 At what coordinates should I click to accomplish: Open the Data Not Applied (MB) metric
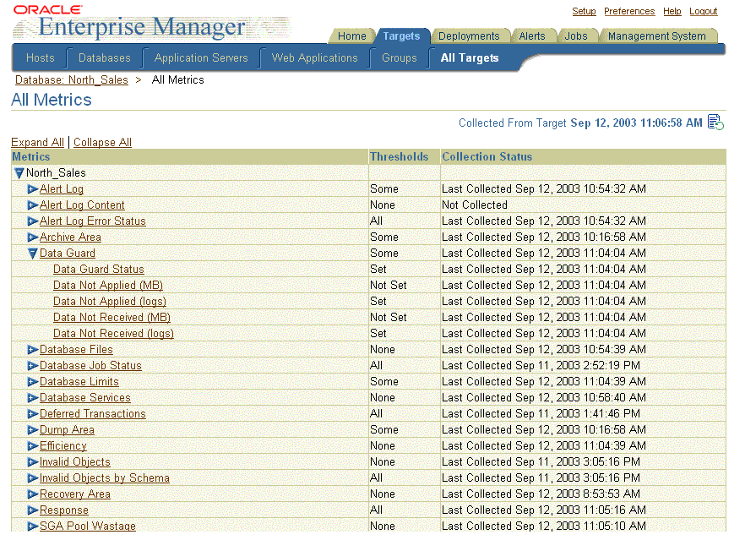coord(108,286)
